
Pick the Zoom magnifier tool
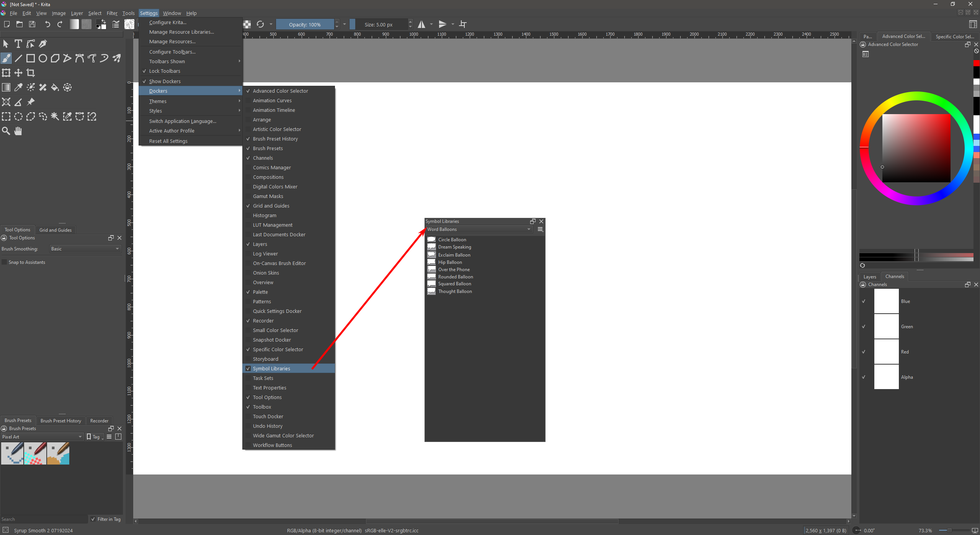tap(6, 131)
